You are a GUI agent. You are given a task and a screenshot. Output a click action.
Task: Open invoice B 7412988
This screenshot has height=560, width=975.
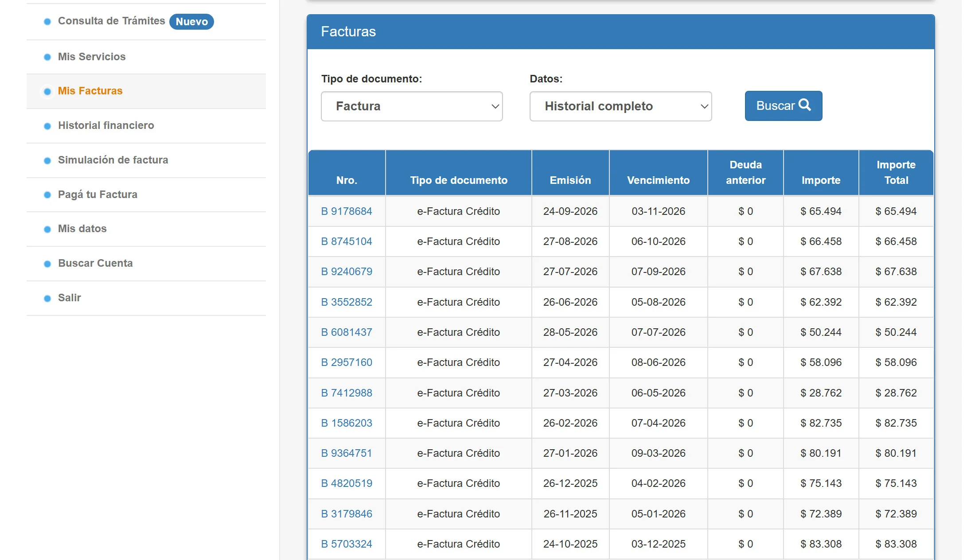(x=347, y=393)
